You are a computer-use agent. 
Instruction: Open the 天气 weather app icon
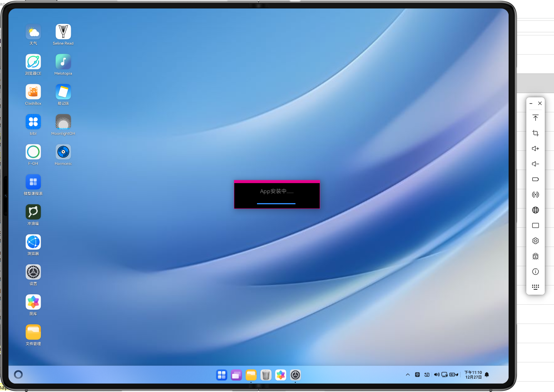coord(33,32)
